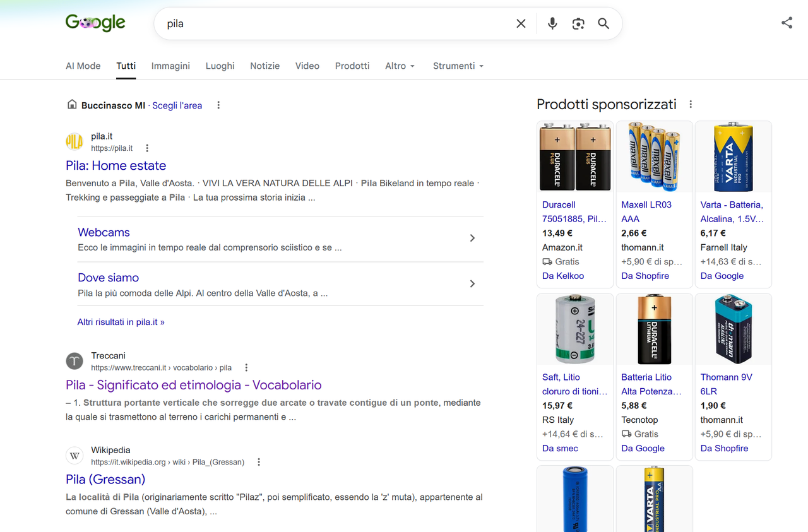This screenshot has height=532, width=808.
Task: Open the Luoghi tab
Action: (220, 66)
